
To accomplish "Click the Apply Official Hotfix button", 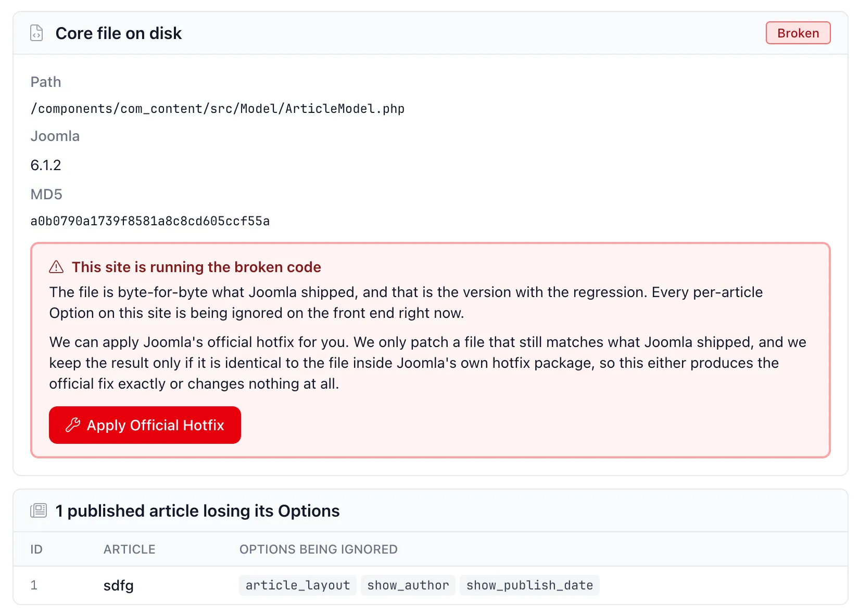I will coord(145,425).
